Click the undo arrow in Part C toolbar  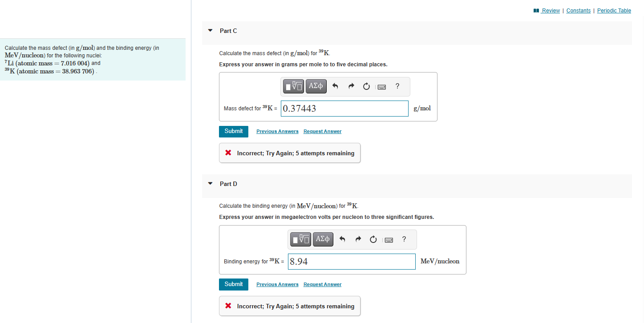pos(335,86)
